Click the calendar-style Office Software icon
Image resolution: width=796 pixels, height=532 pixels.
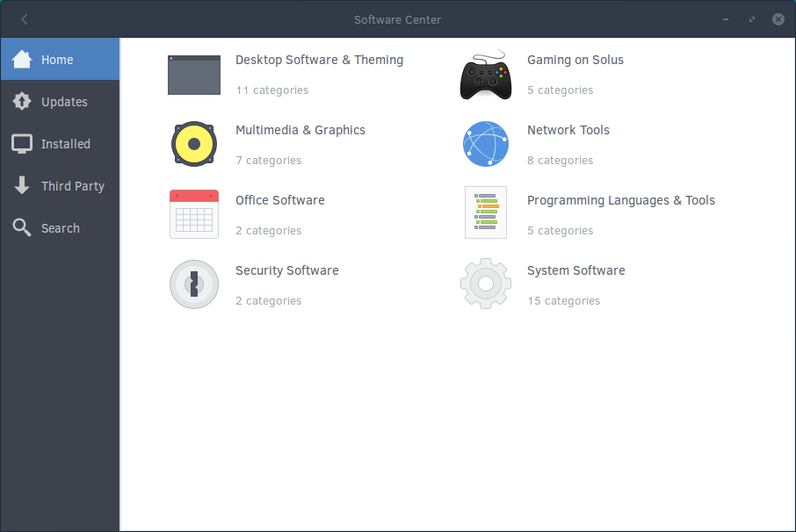point(193,214)
